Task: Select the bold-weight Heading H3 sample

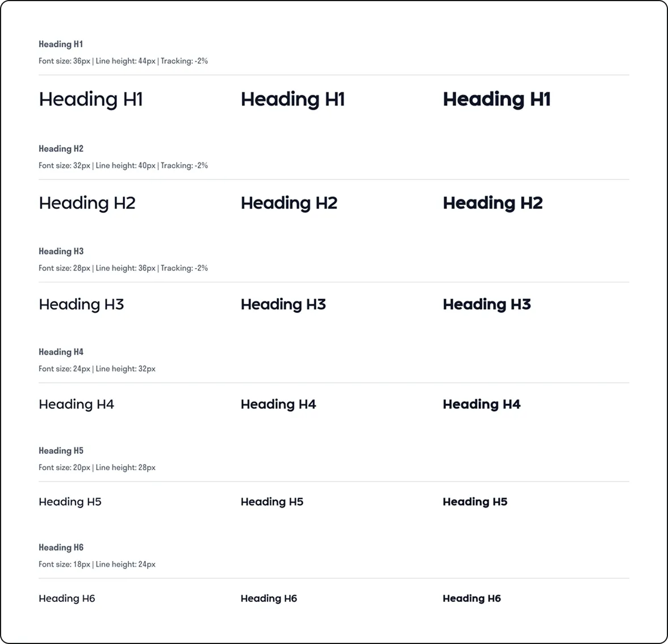Action: click(x=487, y=304)
